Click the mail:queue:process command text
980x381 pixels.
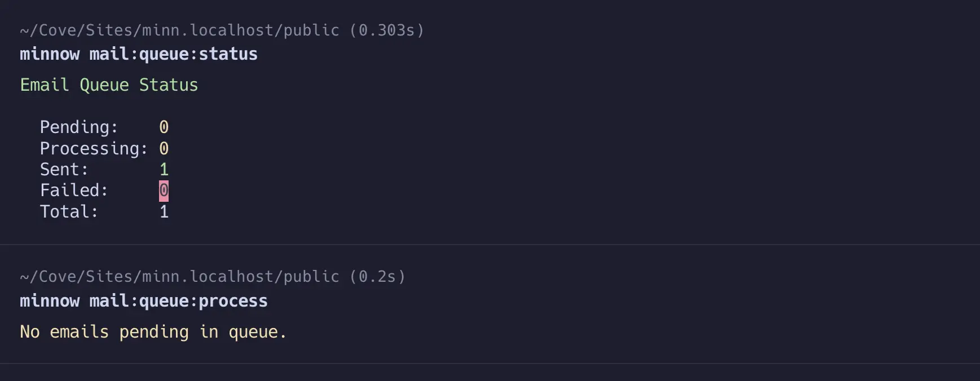coord(178,301)
